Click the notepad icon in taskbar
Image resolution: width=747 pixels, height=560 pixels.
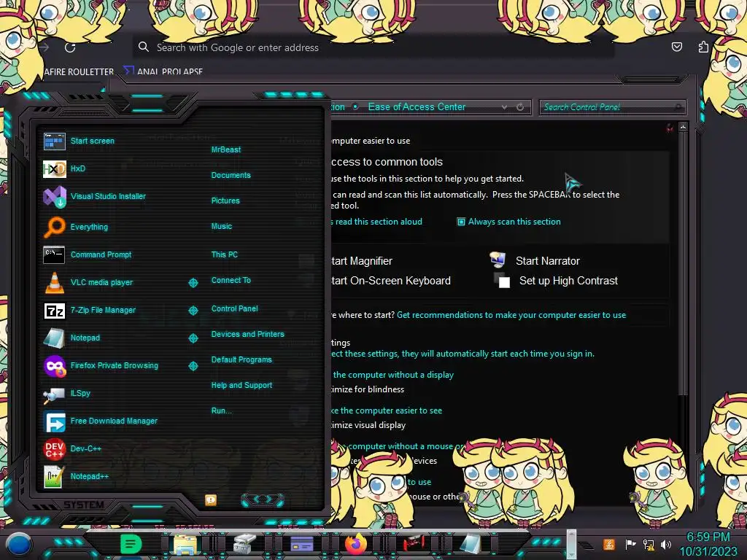pyautogui.click(x=471, y=544)
